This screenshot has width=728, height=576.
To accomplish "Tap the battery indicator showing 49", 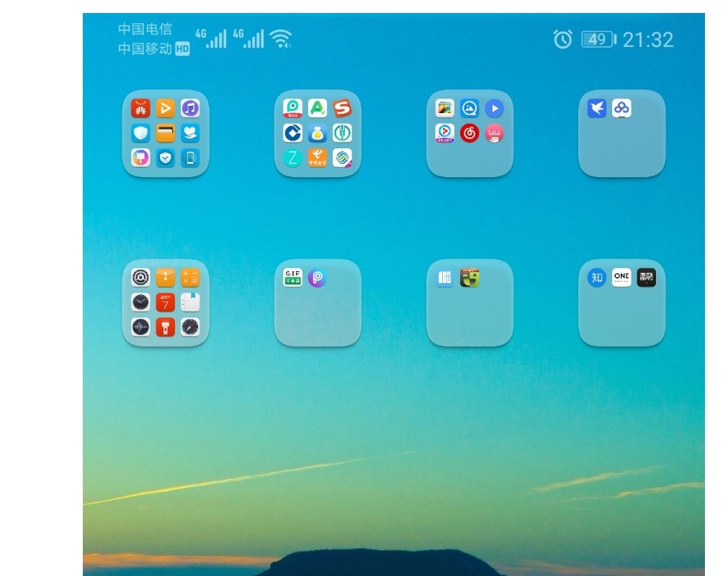I will click(599, 40).
